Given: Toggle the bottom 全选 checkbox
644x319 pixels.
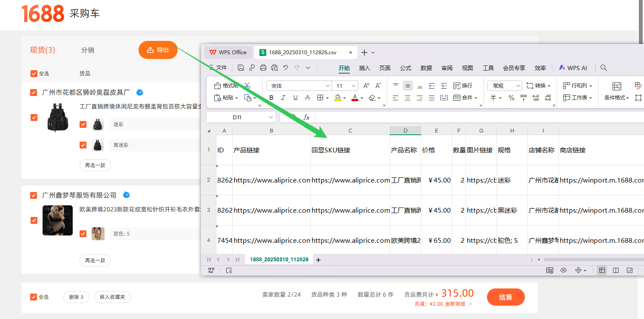Looking at the screenshot, I should click(34, 297).
